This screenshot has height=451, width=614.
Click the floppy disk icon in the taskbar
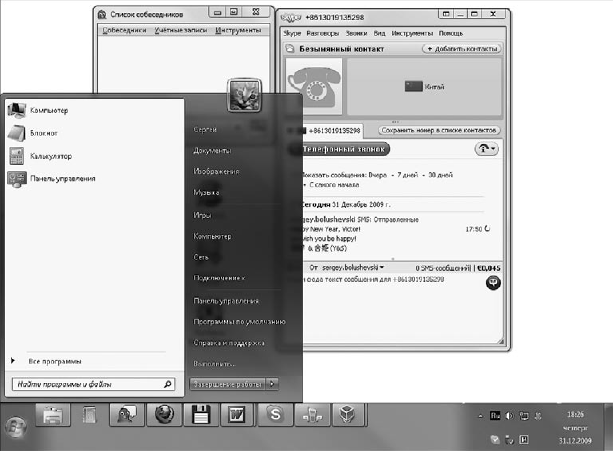pos(199,415)
